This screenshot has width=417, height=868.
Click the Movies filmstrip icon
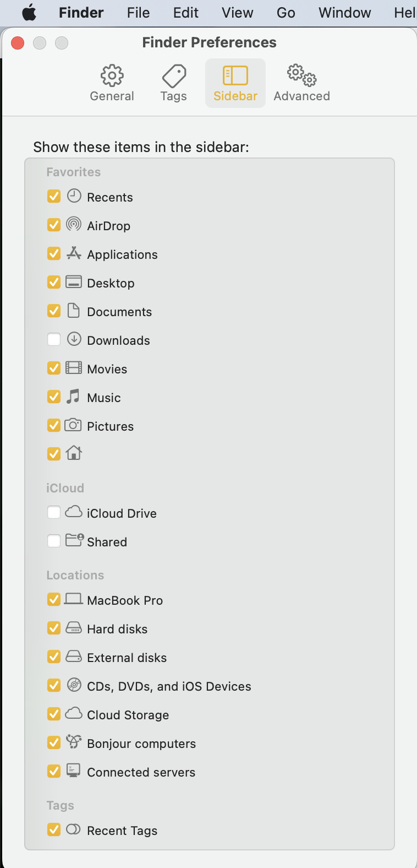(x=74, y=367)
